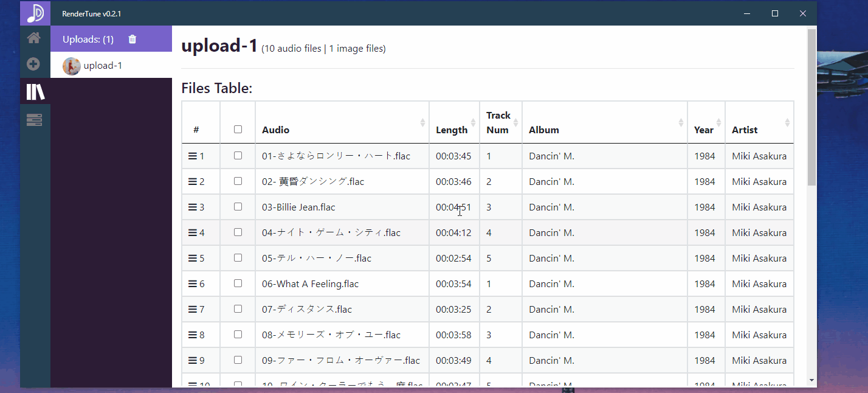Click the RenderTune app logo
The image size is (868, 393).
[x=35, y=13]
